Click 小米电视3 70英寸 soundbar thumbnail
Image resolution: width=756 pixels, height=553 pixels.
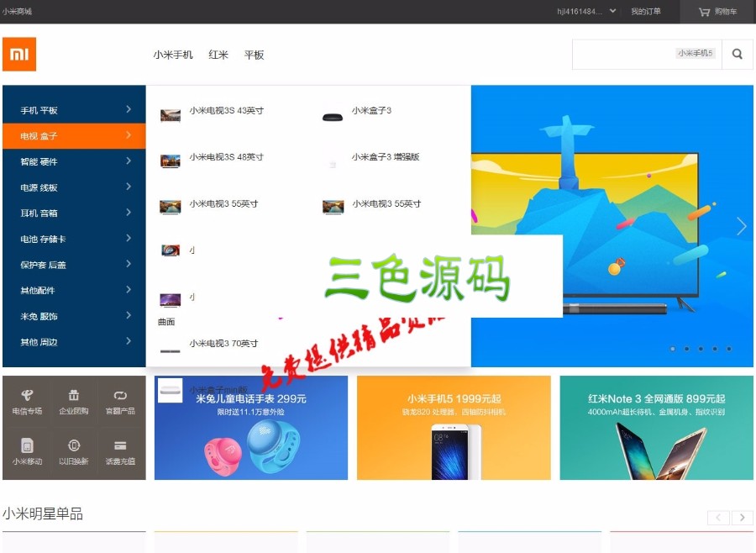click(x=171, y=350)
